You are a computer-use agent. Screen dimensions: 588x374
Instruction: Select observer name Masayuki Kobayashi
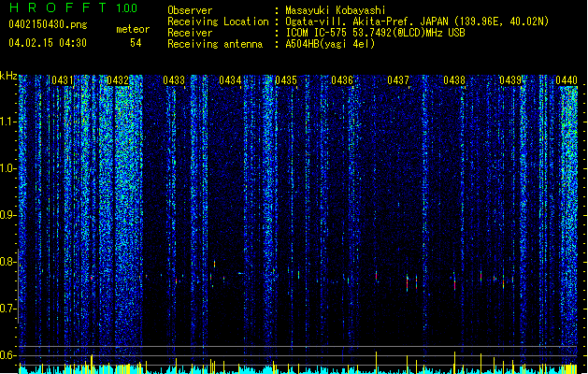[x=336, y=10]
